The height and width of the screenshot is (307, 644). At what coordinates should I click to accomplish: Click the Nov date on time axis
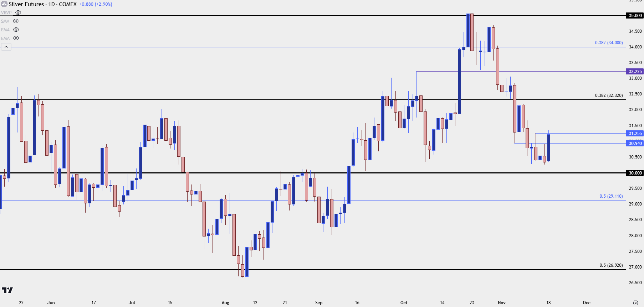502,303
